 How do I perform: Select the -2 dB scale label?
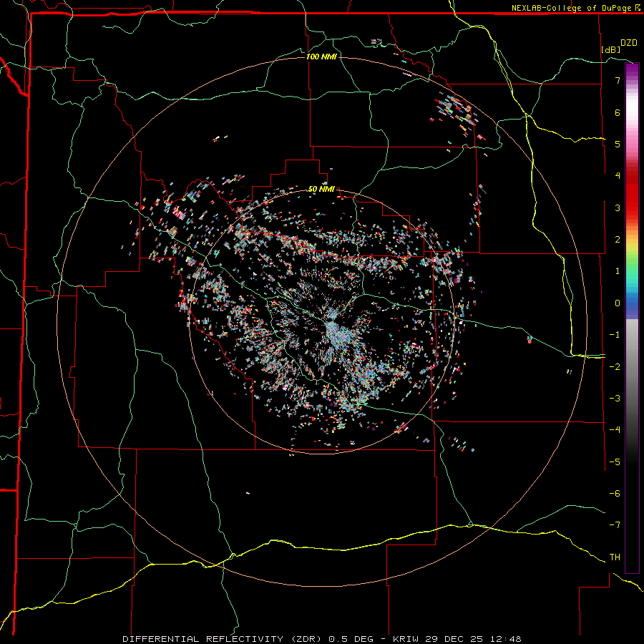(x=615, y=367)
